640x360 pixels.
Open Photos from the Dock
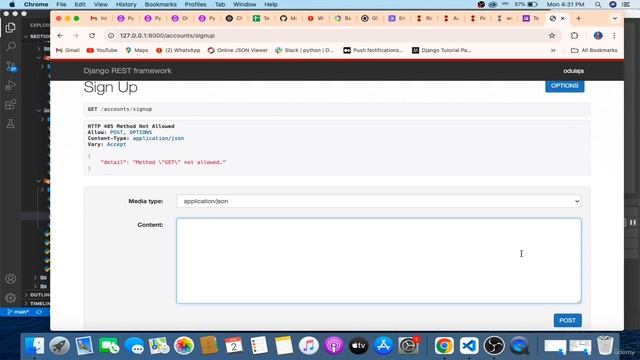[x=184, y=346]
